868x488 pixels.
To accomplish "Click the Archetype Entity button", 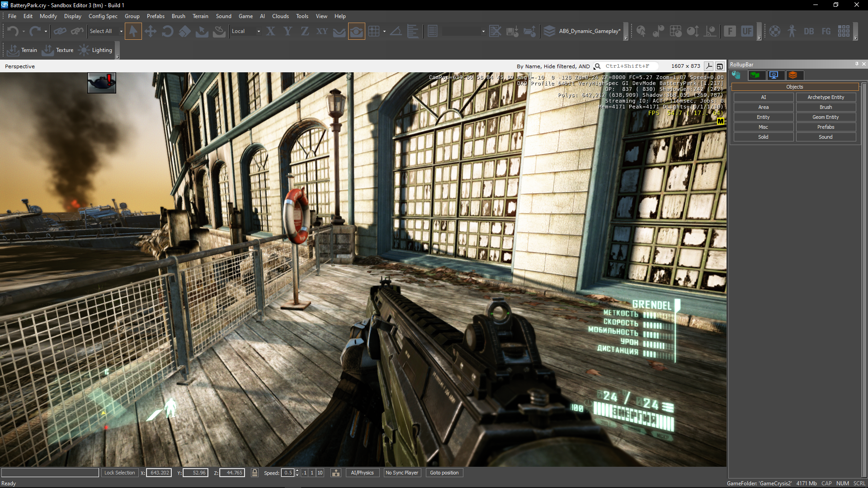I will coord(826,97).
